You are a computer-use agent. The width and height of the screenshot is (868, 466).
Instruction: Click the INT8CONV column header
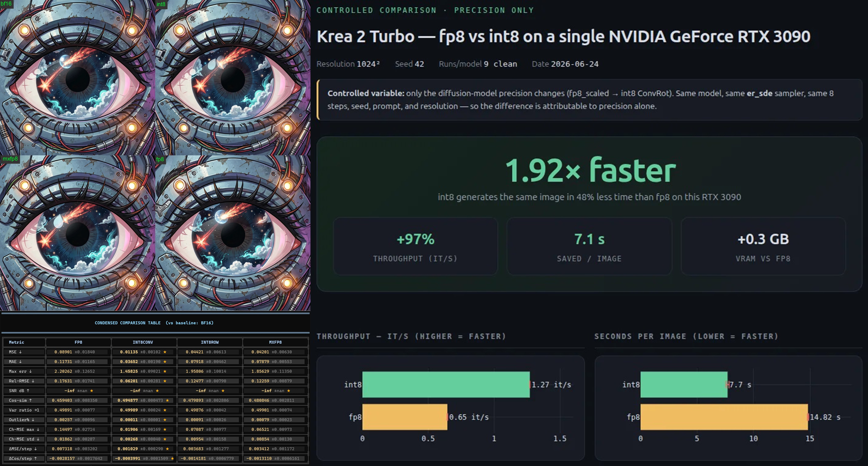click(x=143, y=342)
